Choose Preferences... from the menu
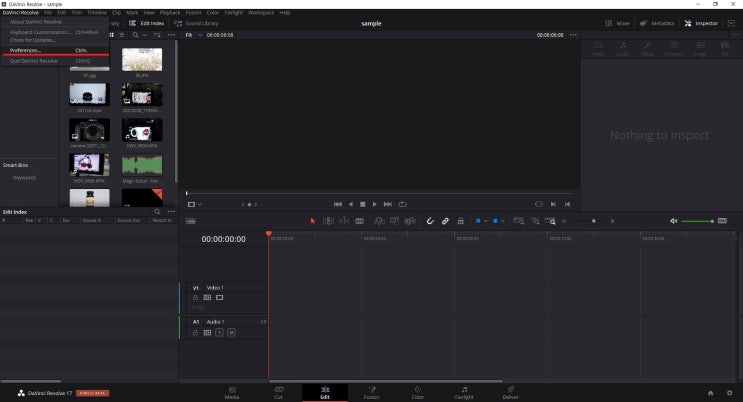Viewport: 743px width, 402px height. click(x=55, y=50)
